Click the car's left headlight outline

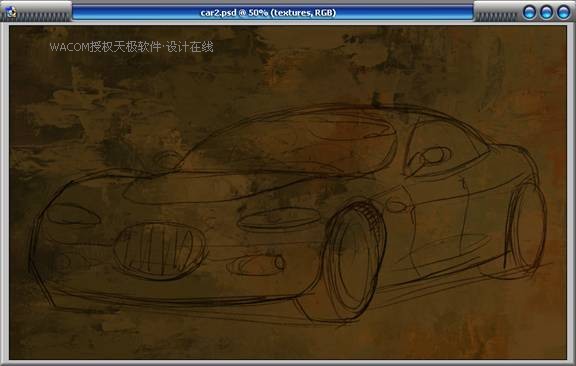click(73, 215)
